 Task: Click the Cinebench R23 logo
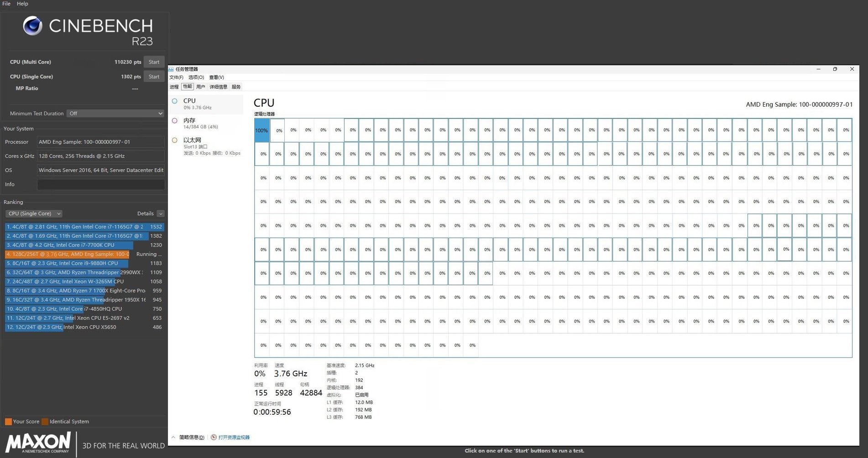click(x=88, y=31)
